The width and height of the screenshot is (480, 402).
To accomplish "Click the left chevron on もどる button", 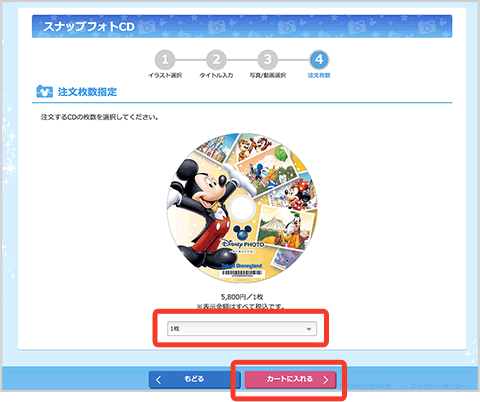I will (x=158, y=380).
